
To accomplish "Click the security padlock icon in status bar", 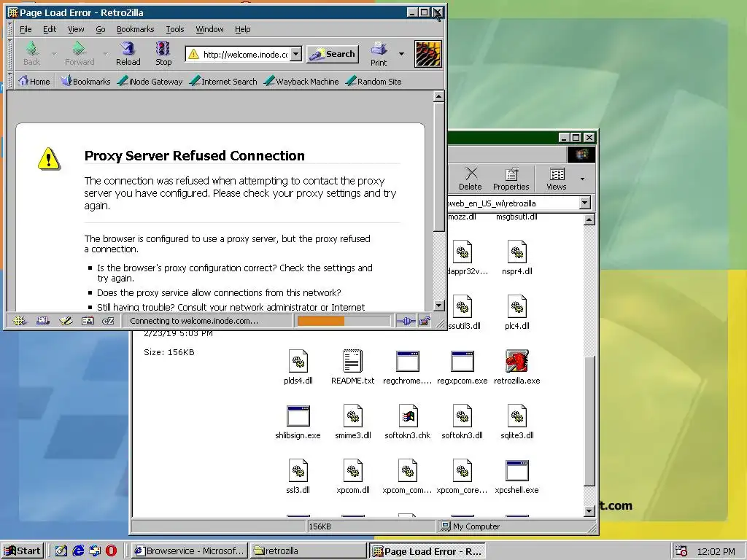I will 425,321.
